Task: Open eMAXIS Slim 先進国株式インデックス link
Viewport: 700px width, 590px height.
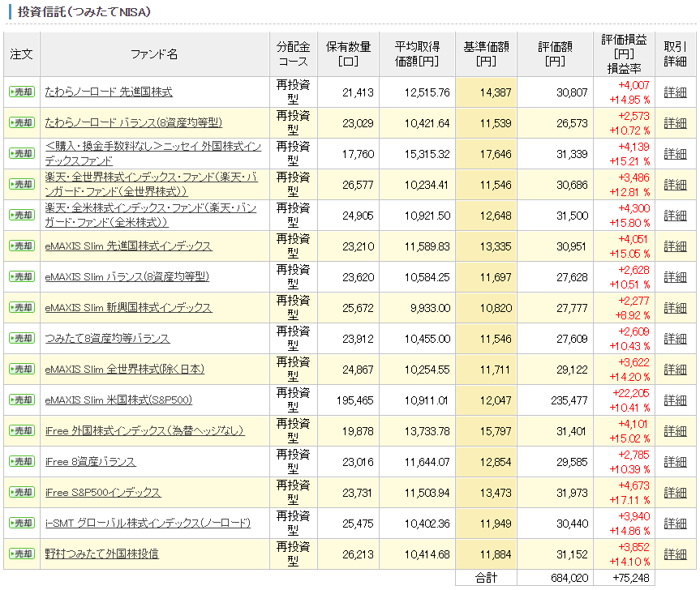Action: click(129, 246)
